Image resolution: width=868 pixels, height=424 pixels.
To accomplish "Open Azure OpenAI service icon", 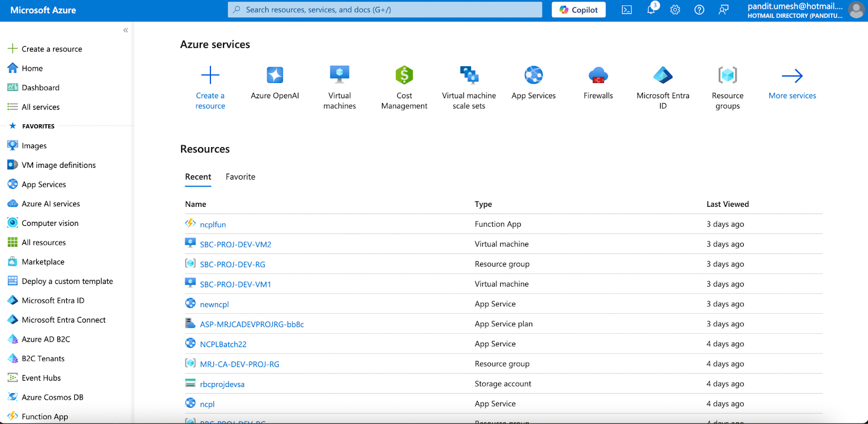I will (x=275, y=75).
